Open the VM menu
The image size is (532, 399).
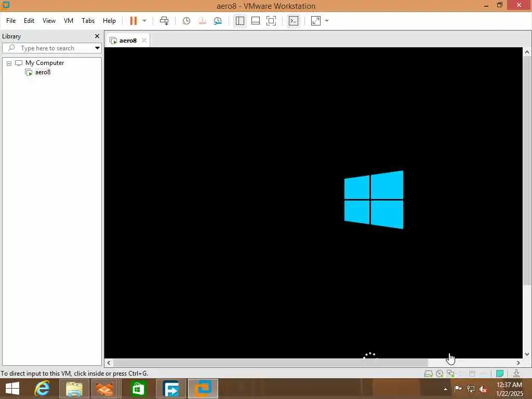tap(69, 21)
